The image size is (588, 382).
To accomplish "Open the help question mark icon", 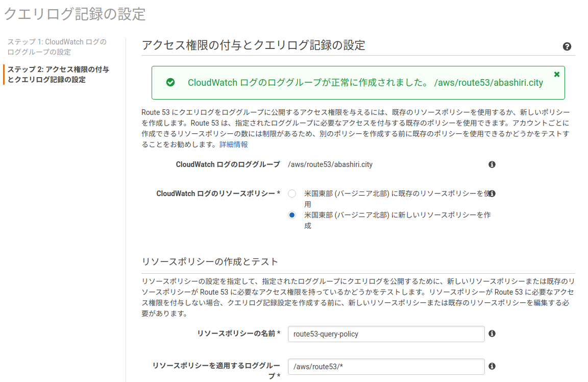I will coord(567,46).
